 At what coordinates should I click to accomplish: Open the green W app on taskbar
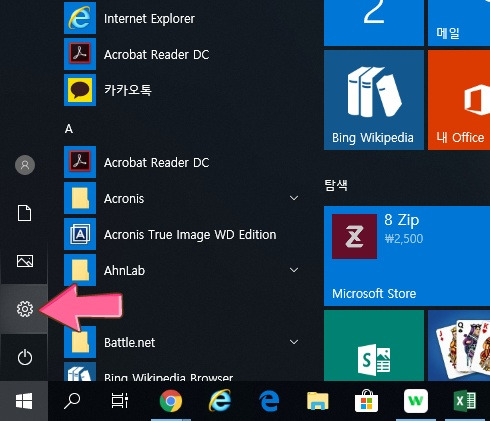tap(416, 401)
